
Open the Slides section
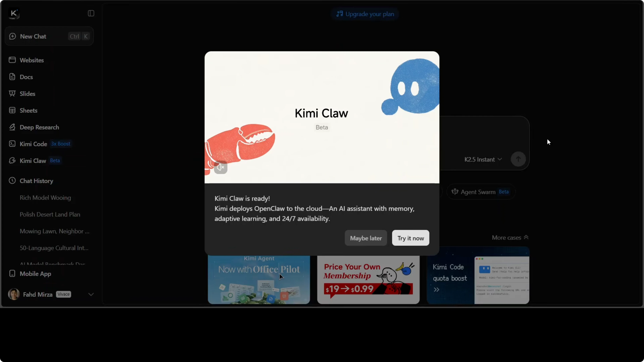tap(27, 94)
